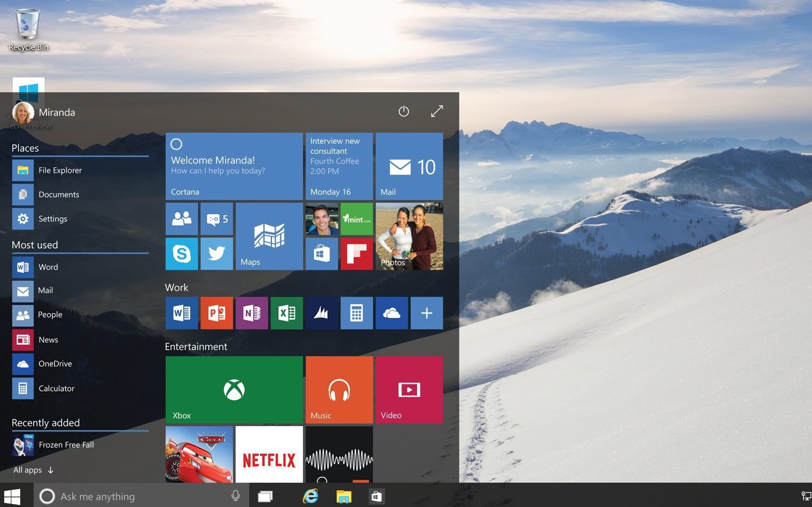The image size is (812, 507).
Task: Add a tile with the plus button
Action: (x=426, y=313)
